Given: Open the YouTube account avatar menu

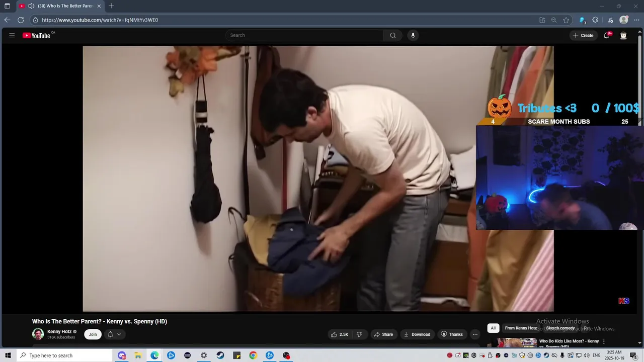Looking at the screenshot, I should (623, 35).
